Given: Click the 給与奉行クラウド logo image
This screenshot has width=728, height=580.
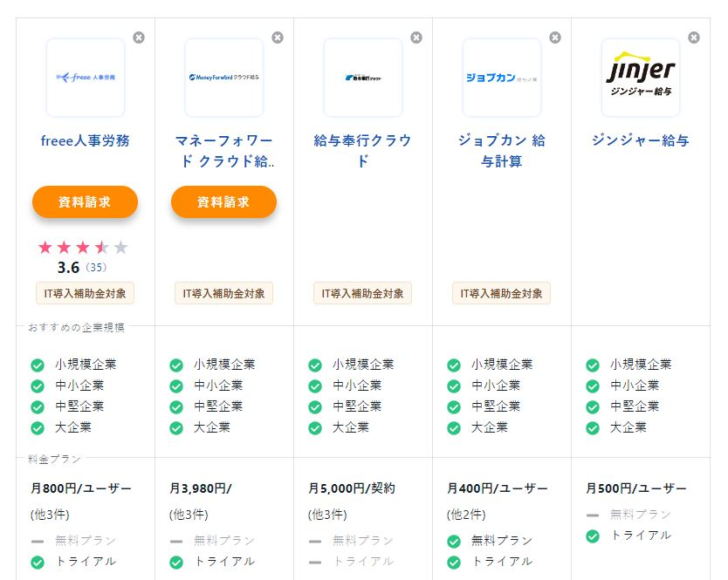Looking at the screenshot, I should [363, 78].
